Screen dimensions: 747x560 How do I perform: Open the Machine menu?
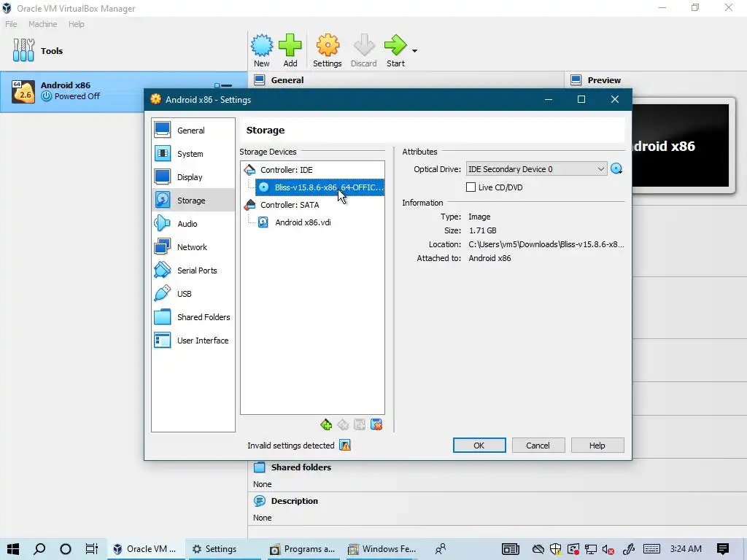pos(43,24)
